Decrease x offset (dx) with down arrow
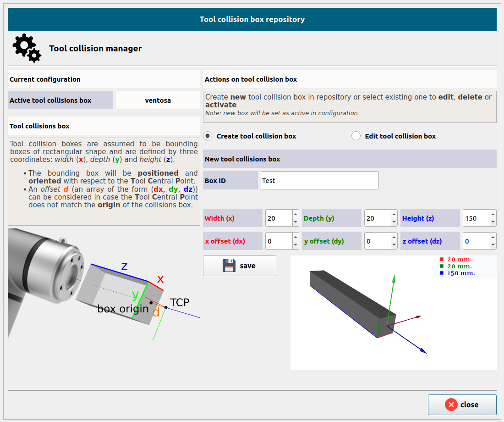The width and height of the screenshot is (504, 422). coord(296,245)
